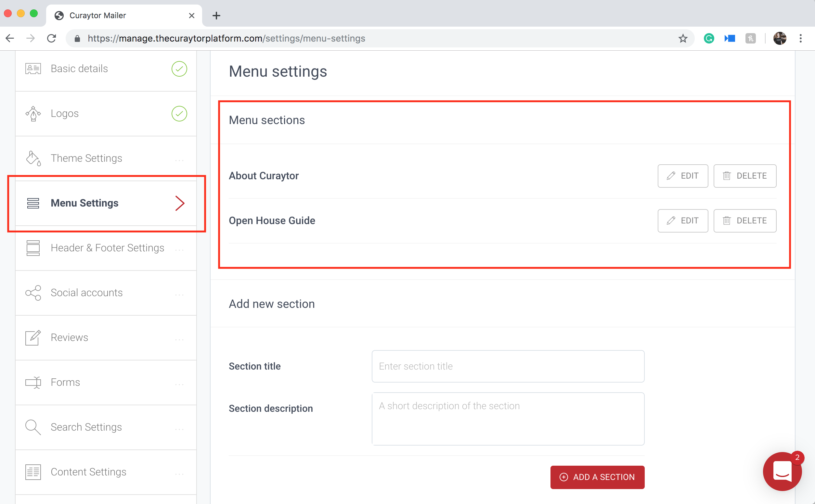815x504 pixels.
Task: Click the Header & Footer layout icon
Action: [x=33, y=248]
